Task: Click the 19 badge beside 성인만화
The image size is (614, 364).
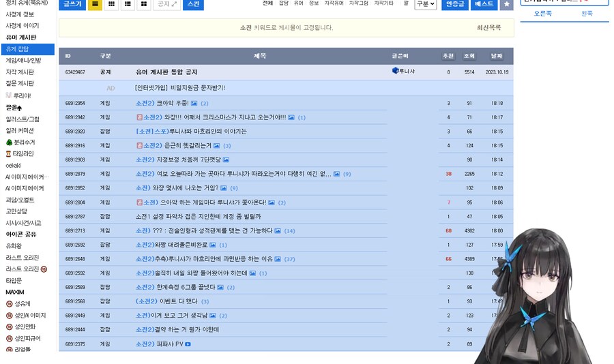Action: (x=10, y=327)
